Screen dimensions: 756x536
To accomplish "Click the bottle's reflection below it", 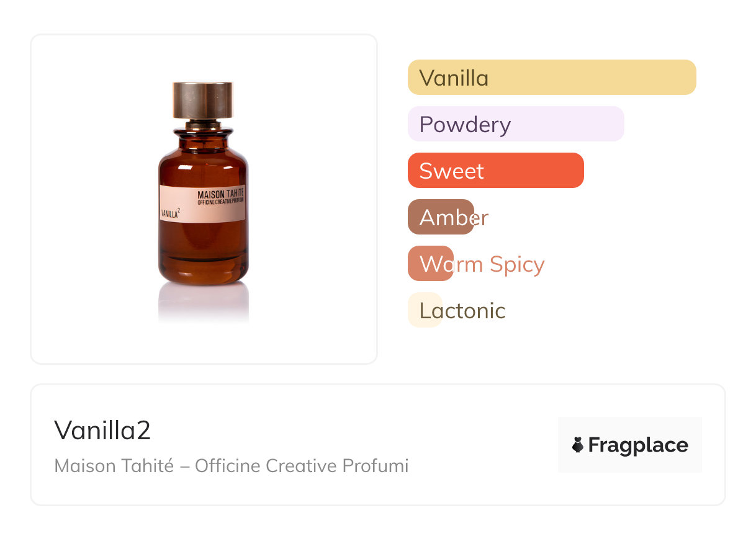I will point(203,304).
